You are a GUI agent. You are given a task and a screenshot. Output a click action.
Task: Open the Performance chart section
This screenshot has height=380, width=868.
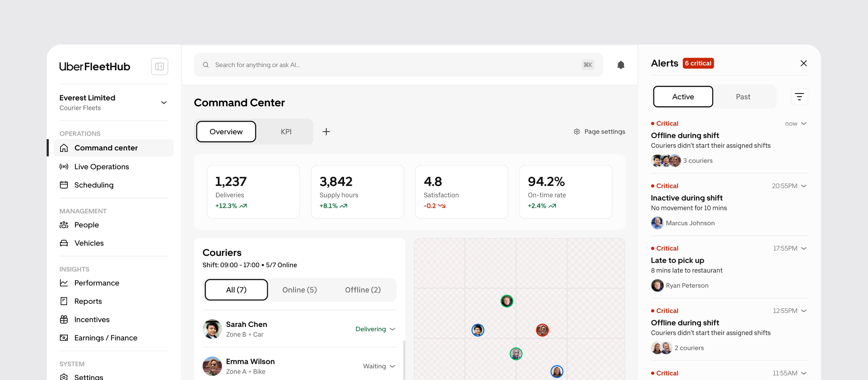point(96,283)
